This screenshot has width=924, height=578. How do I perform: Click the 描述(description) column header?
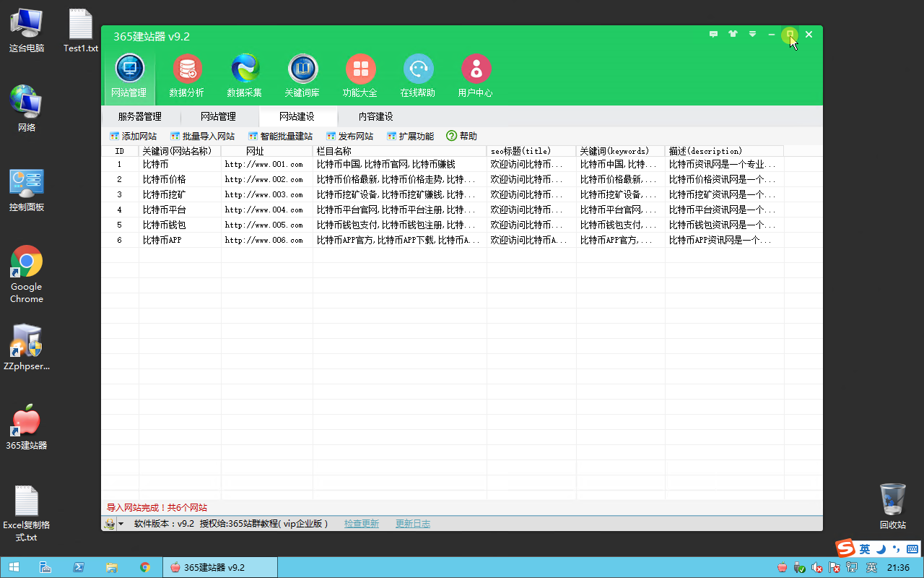(x=724, y=151)
